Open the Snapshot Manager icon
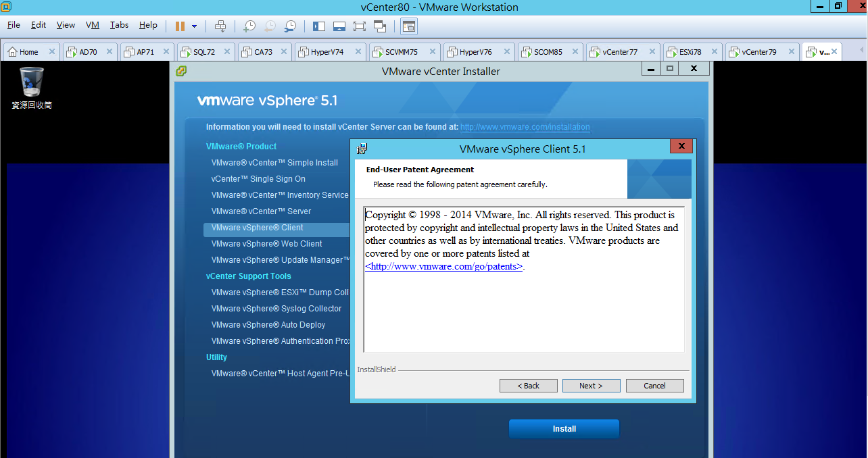Screen dimensions: 868x458 (x=290, y=26)
